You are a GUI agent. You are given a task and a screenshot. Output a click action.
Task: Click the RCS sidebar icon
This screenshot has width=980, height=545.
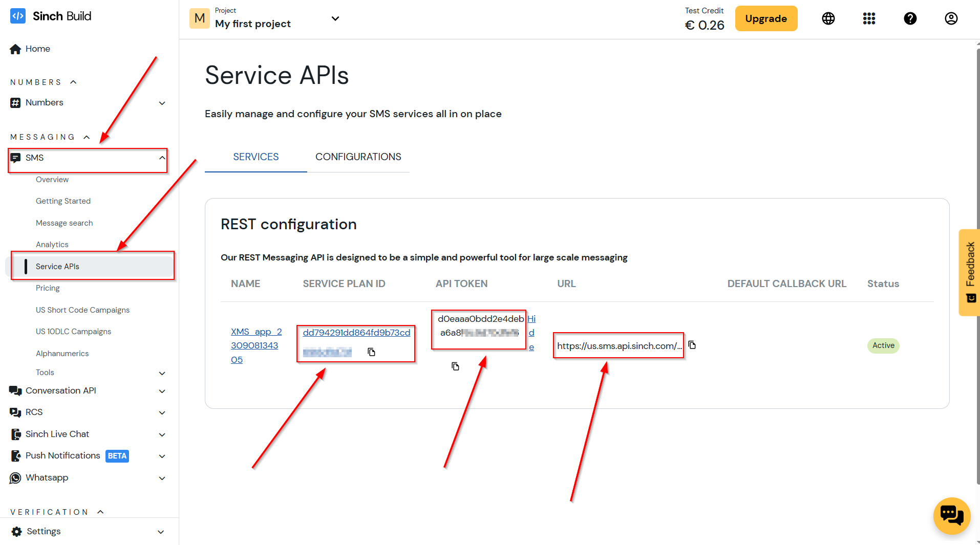coord(15,412)
